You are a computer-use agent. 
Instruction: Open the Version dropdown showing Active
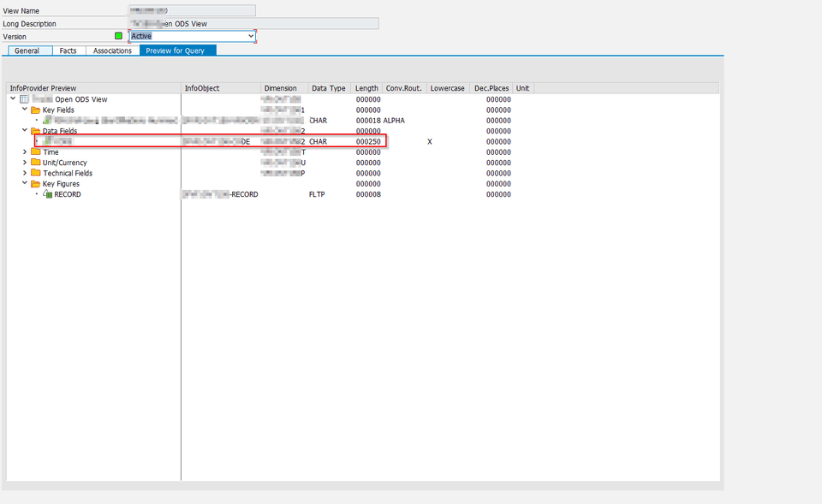(252, 36)
